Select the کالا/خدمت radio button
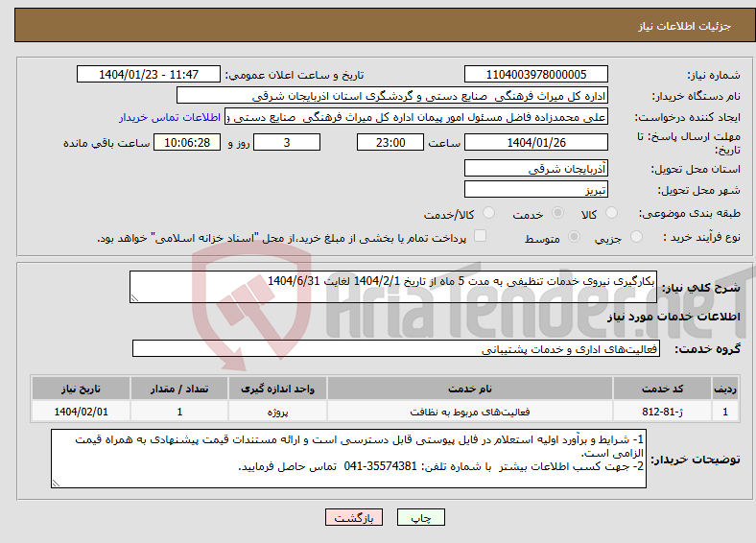The height and width of the screenshot is (543, 756). point(488,213)
